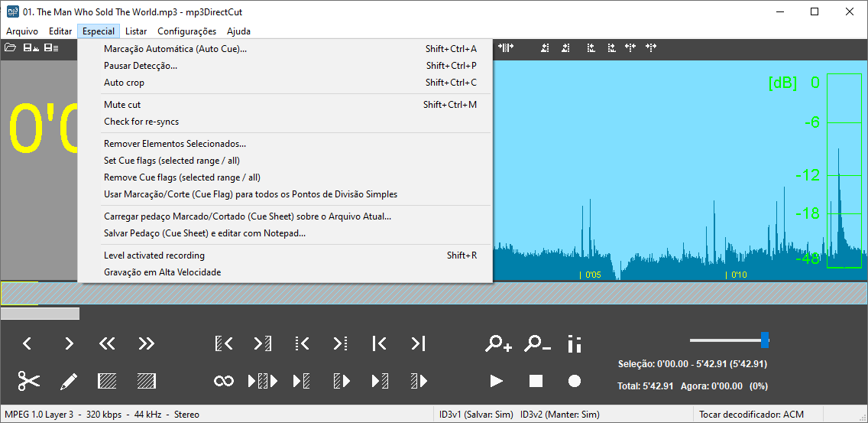Click the round record button
The height and width of the screenshot is (423, 868).
575,381
